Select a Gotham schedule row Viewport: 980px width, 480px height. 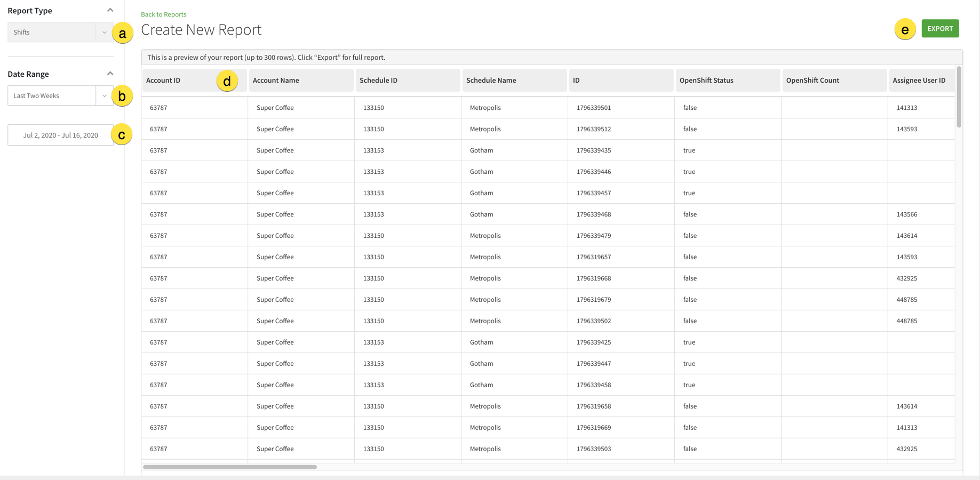tap(481, 150)
